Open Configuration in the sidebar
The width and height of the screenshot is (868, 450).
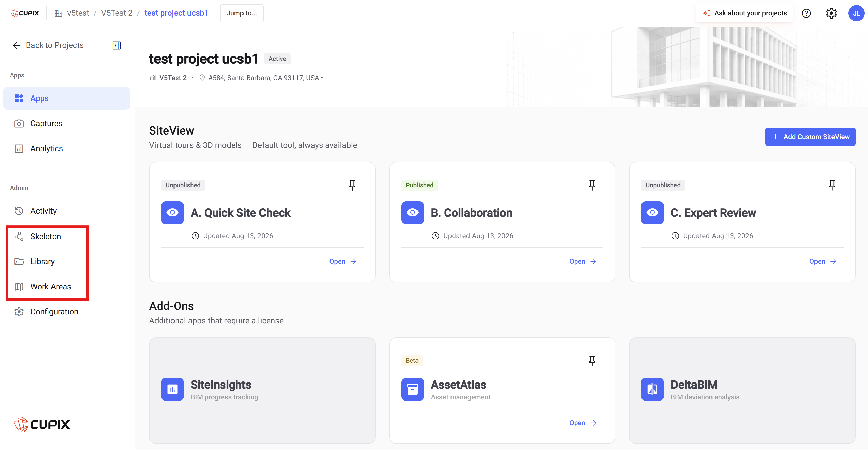point(67,312)
